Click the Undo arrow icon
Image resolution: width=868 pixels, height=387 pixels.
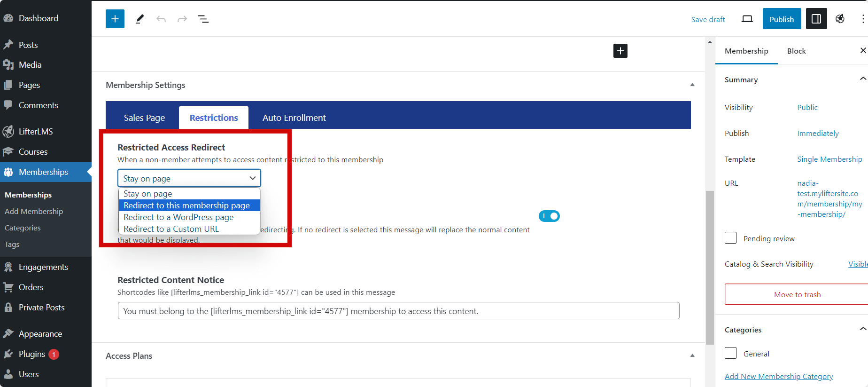coord(161,19)
